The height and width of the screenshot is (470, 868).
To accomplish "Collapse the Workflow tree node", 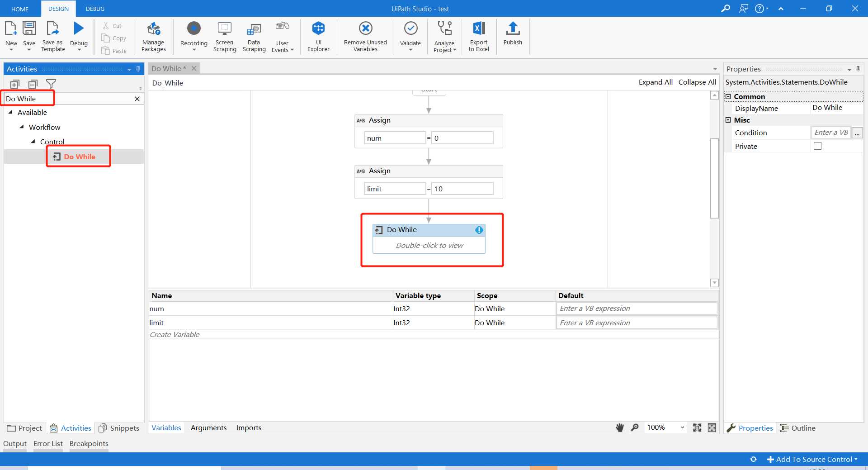I will pyautogui.click(x=22, y=127).
